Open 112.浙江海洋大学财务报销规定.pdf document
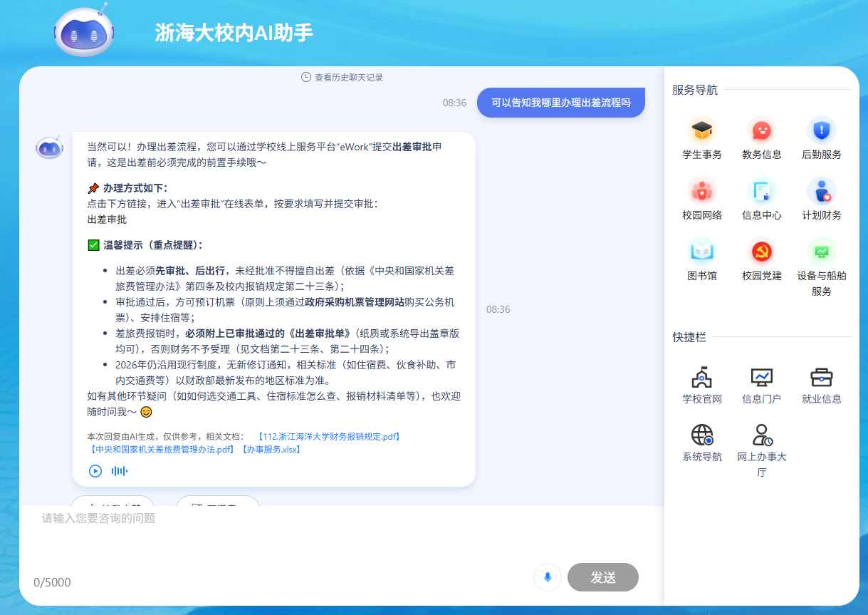Viewport: 868px width, 615px height. [328, 436]
